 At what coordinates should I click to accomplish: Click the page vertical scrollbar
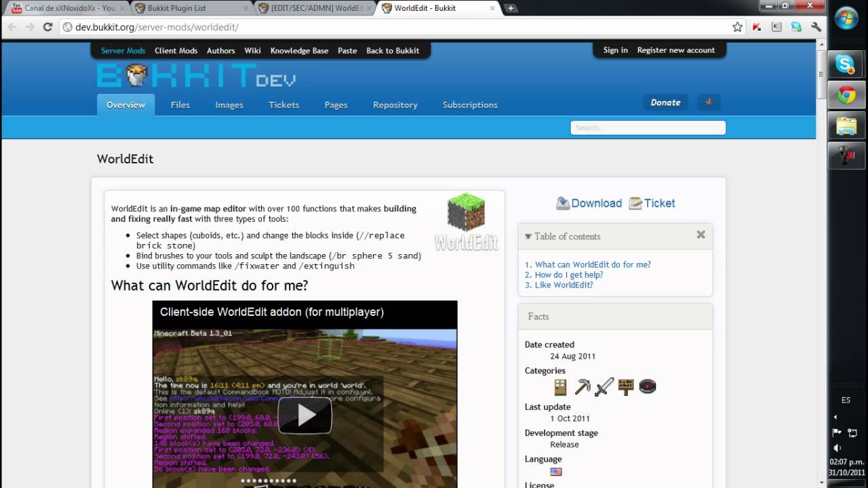[821, 264]
